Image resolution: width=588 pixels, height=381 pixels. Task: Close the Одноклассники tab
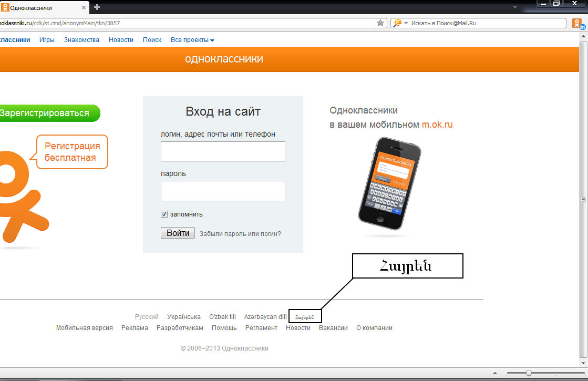tap(84, 7)
